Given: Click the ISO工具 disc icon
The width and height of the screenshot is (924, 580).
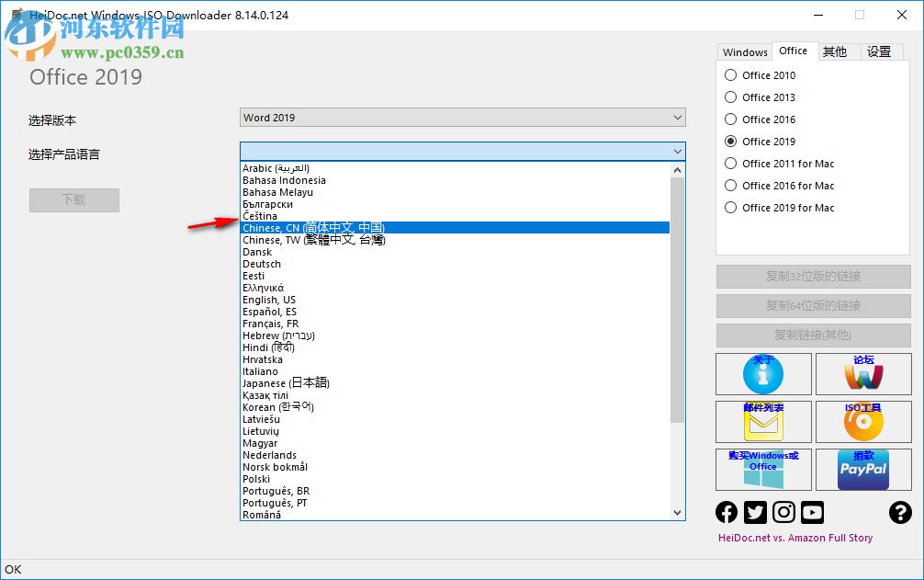Looking at the screenshot, I should (863, 422).
